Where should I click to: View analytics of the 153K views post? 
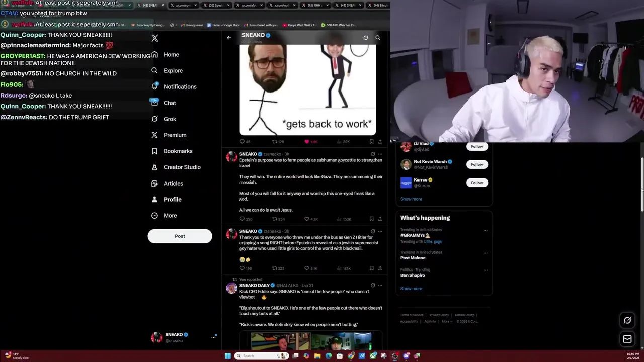pyautogui.click(x=344, y=219)
